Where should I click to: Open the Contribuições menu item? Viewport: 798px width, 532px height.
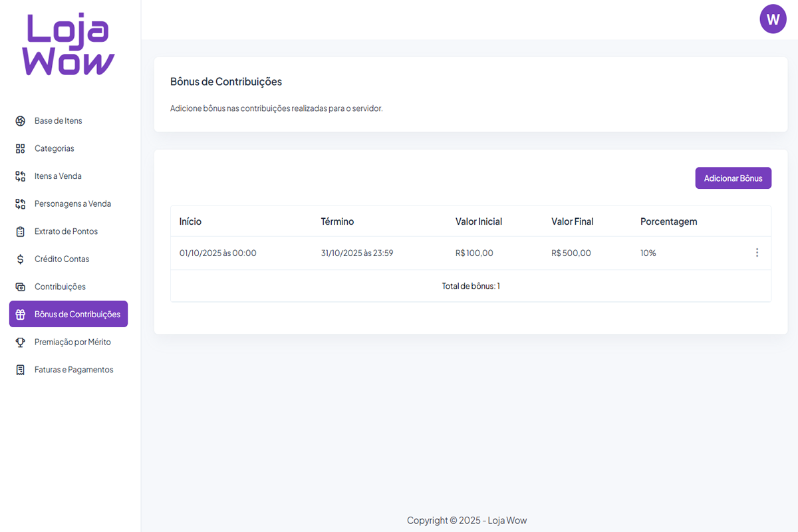click(60, 287)
